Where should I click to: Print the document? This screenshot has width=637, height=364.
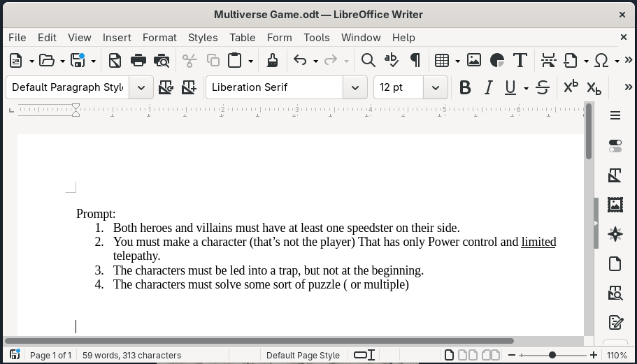coord(138,61)
